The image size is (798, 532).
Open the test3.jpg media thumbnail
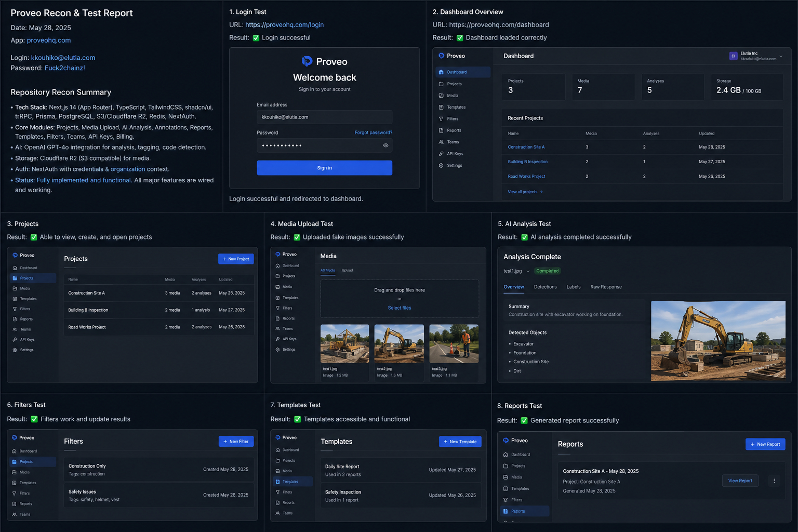[454, 343]
